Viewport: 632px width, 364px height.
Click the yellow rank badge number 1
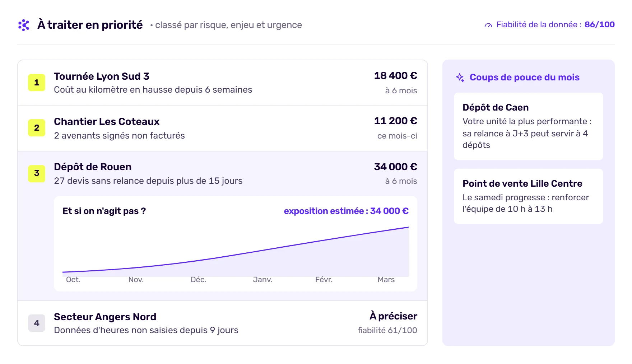(x=37, y=83)
